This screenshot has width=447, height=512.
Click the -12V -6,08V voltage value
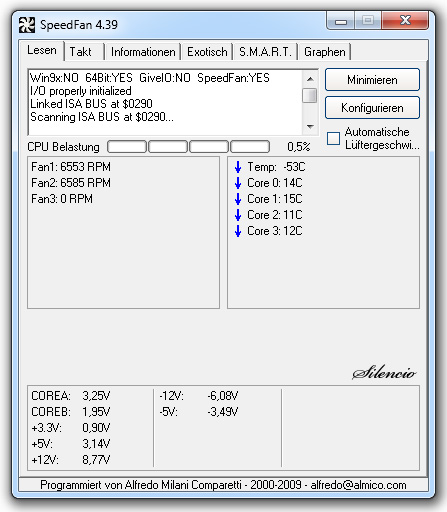(x=223, y=396)
